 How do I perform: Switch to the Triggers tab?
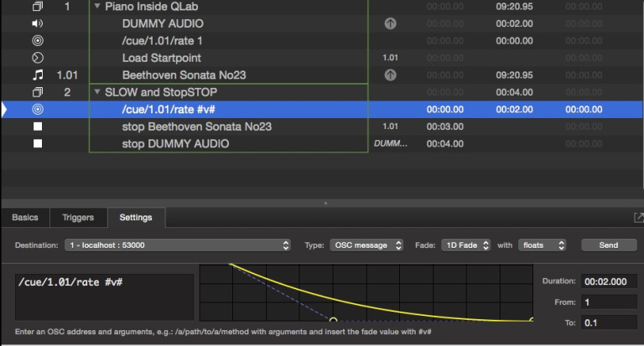tap(78, 218)
